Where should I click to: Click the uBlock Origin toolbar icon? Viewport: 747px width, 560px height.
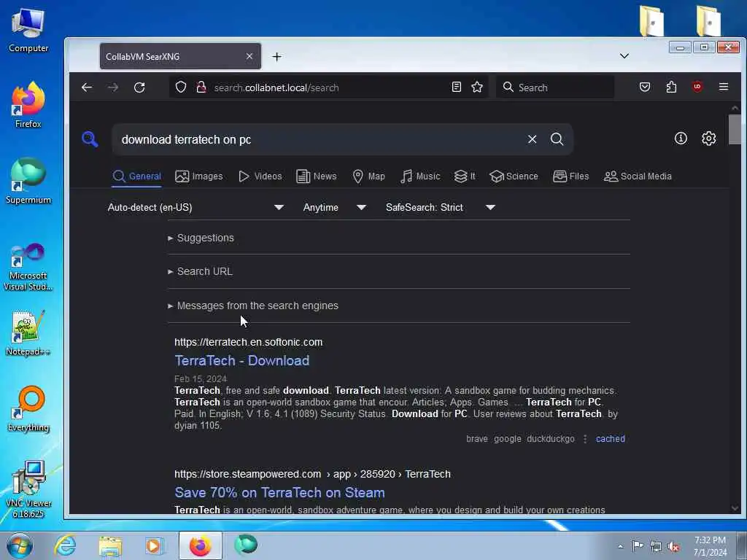coord(697,87)
